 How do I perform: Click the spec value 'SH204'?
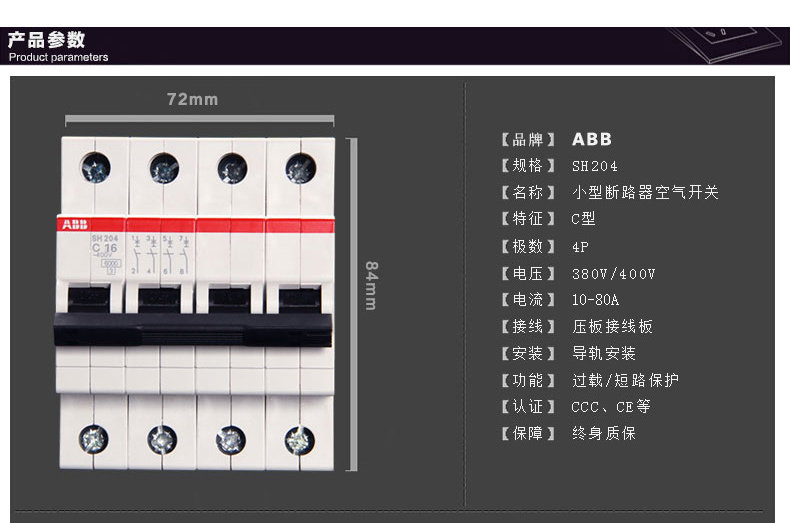595,166
